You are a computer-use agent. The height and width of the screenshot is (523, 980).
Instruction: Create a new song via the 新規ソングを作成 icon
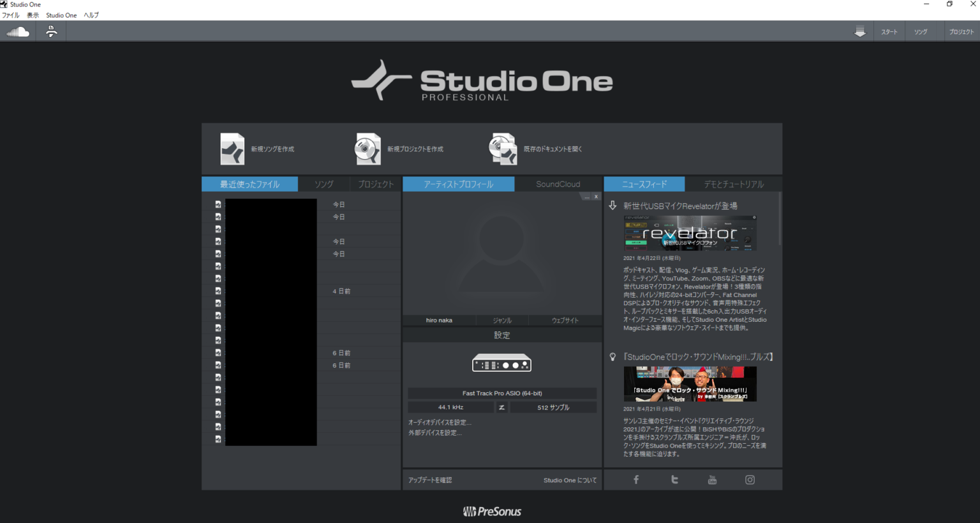click(x=232, y=148)
